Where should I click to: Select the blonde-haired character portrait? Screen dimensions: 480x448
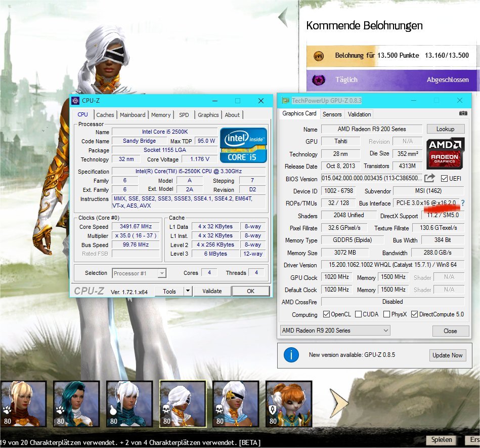[23, 404]
